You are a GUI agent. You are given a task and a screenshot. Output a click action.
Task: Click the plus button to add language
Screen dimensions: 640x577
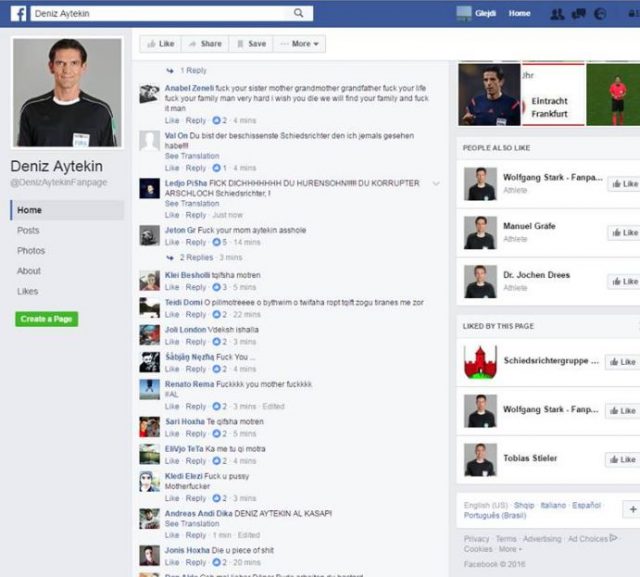coord(631,509)
